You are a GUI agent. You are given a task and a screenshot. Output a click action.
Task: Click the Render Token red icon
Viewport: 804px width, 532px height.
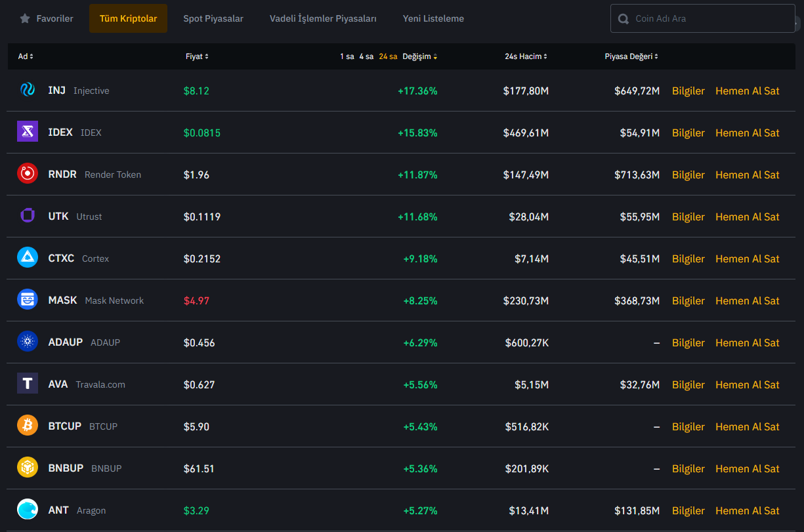coord(28,174)
